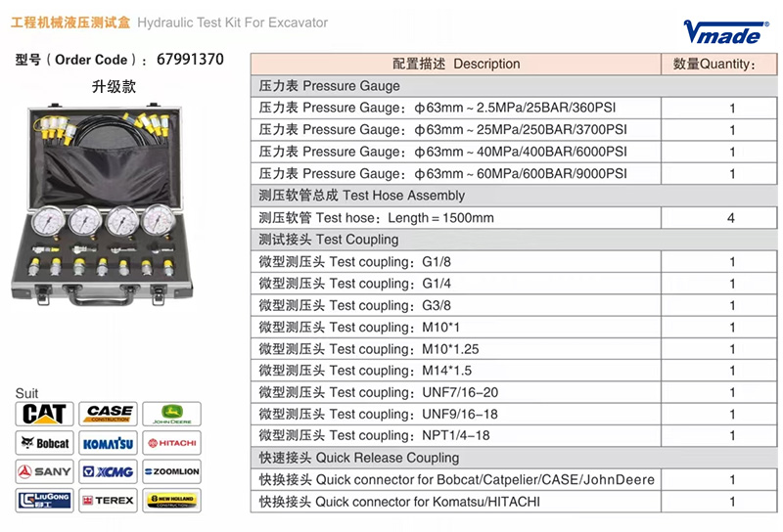Select the Test coupling NPT1/4-18 row
The image size is (783, 532).
[x=456, y=436]
